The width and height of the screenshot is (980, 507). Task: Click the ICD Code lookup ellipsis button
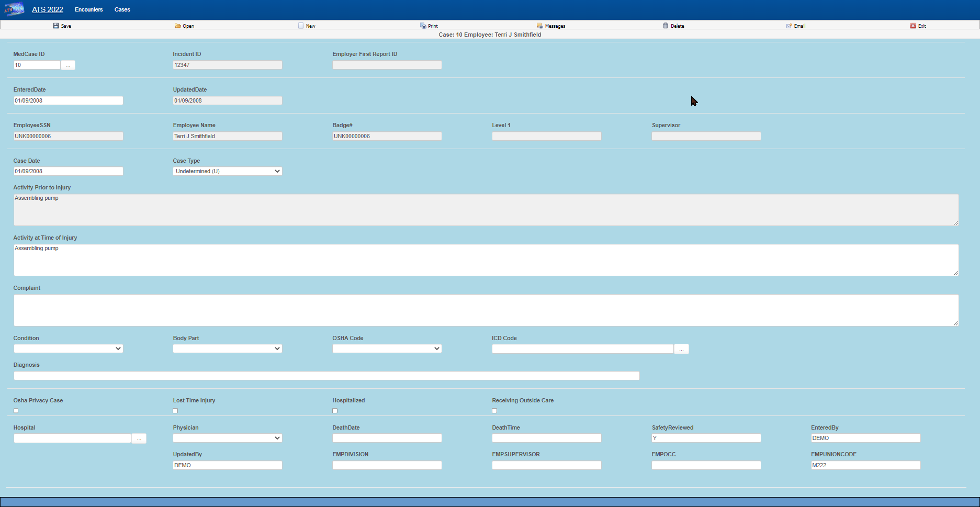681,349
